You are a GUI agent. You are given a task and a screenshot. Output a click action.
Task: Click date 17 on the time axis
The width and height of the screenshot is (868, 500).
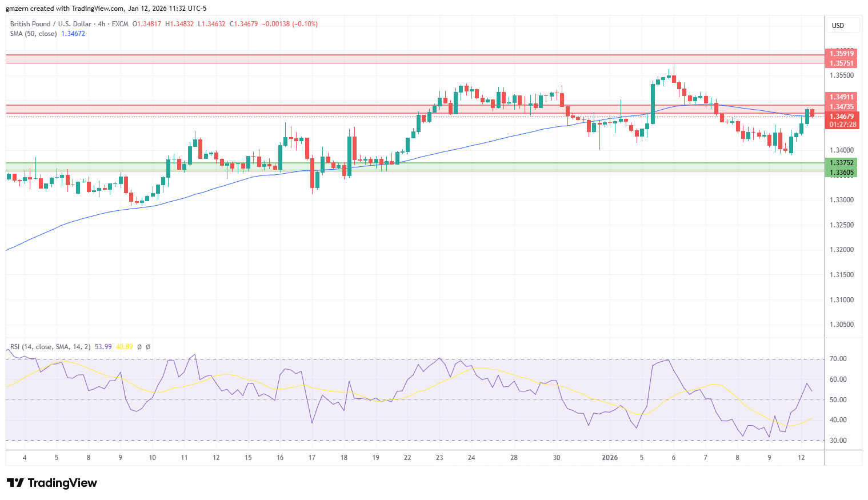[312, 458]
